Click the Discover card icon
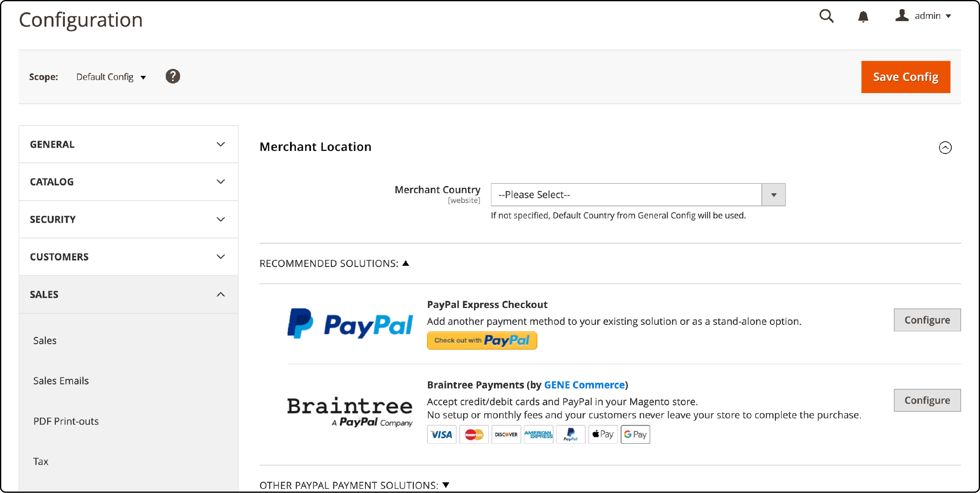980x493 pixels. [506, 434]
